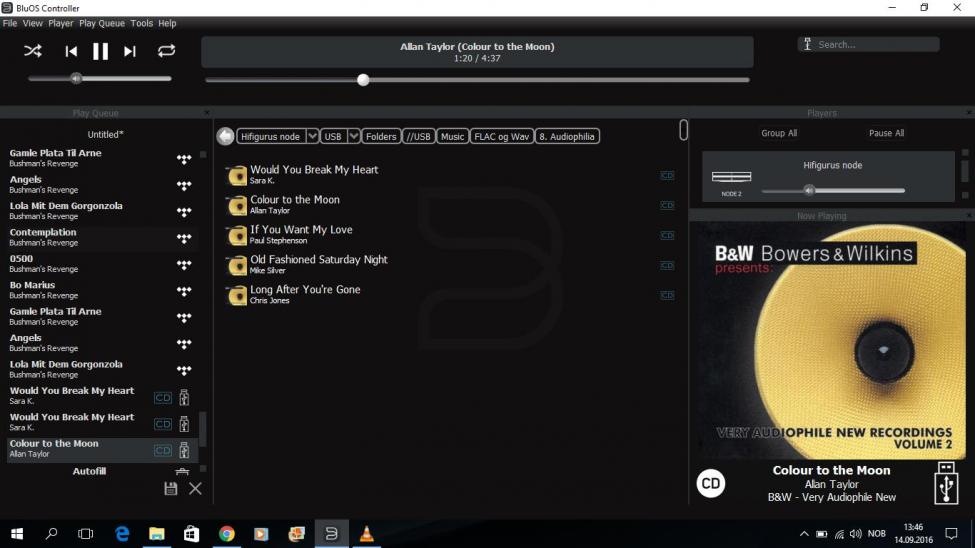Open the View menu
The width and height of the screenshot is (975, 548).
pyautogui.click(x=32, y=23)
